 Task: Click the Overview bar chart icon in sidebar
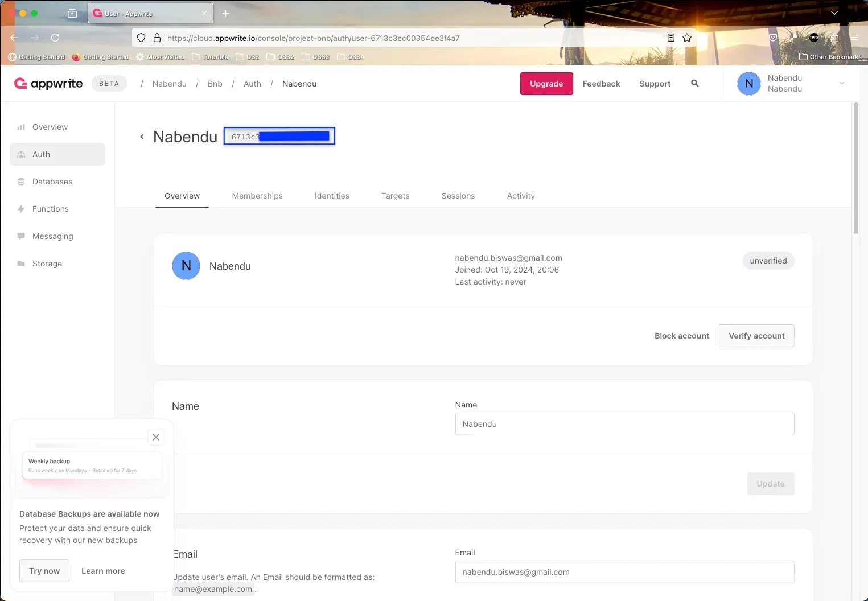coord(21,127)
